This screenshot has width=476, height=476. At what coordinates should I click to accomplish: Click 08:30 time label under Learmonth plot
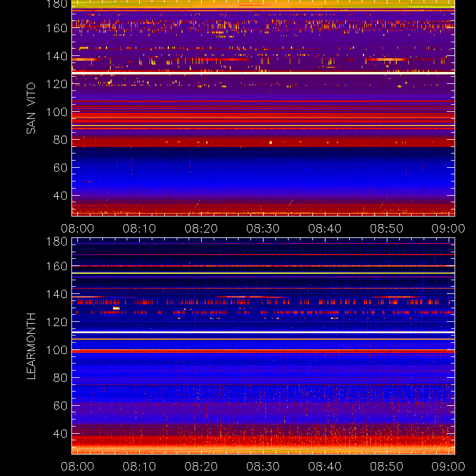click(x=263, y=466)
